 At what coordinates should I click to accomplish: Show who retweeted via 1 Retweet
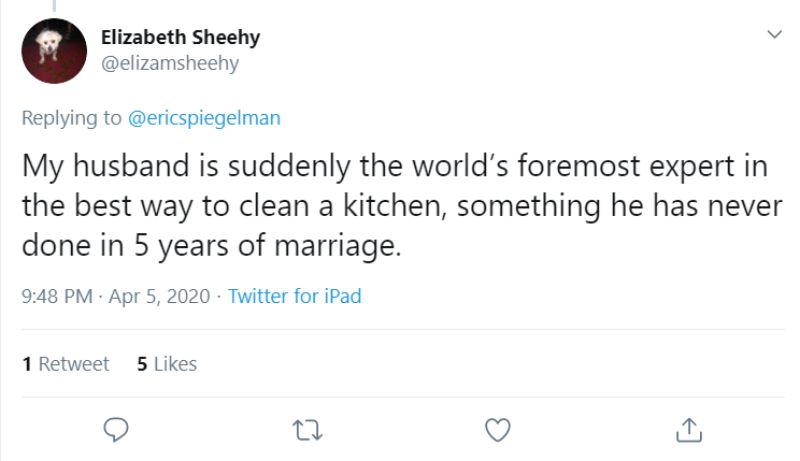pos(66,364)
